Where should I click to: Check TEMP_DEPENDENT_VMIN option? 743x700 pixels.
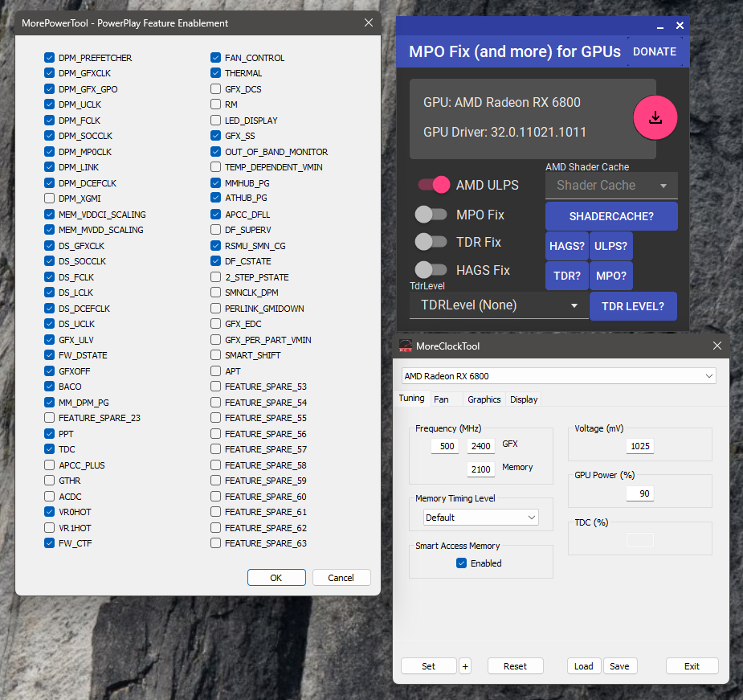pyautogui.click(x=215, y=167)
